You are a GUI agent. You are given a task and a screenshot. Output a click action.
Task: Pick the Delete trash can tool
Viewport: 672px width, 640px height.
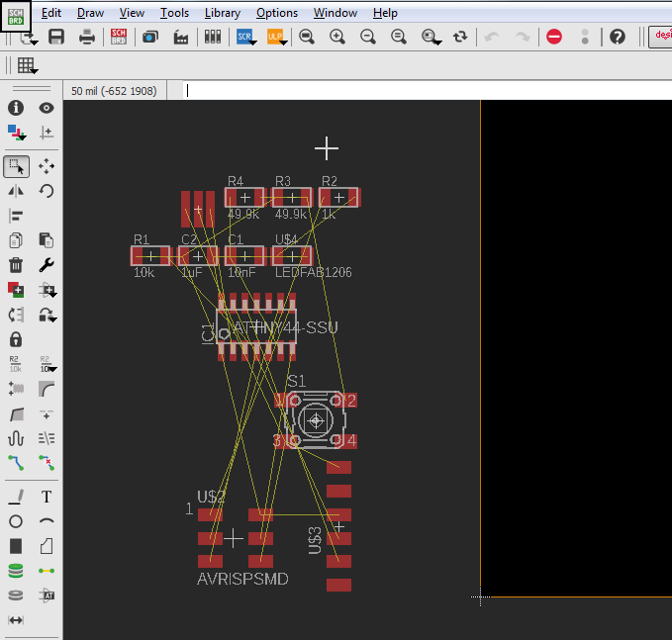pyautogui.click(x=16, y=264)
